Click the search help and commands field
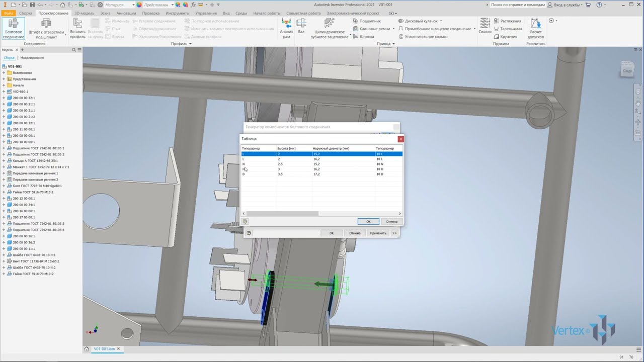The width and height of the screenshot is (644, 362). (518, 5)
